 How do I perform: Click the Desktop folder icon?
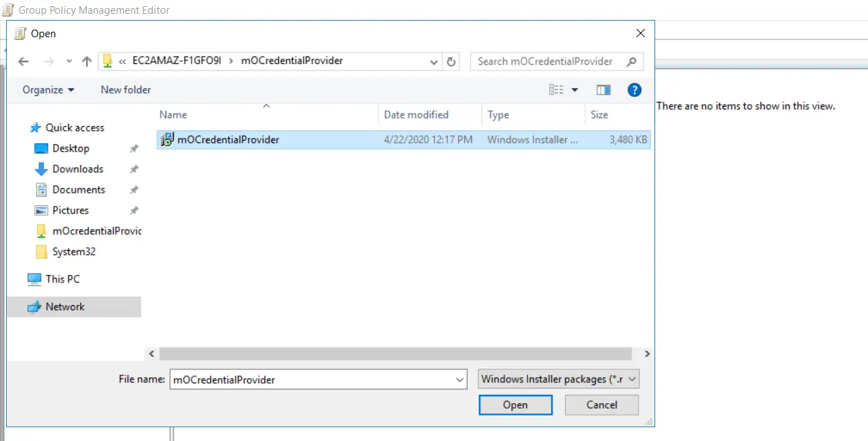pos(41,148)
